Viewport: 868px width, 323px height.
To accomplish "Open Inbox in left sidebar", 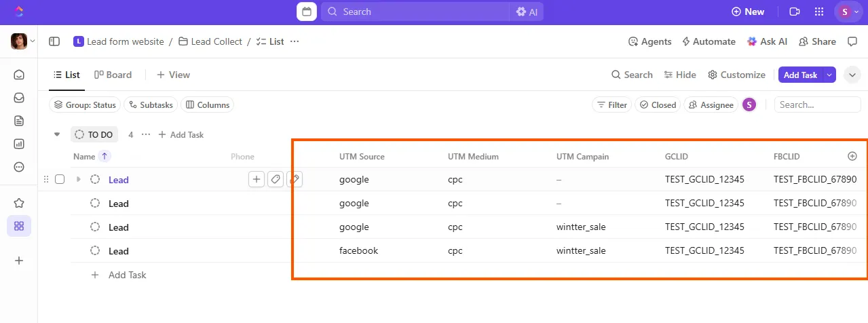I will coord(19,98).
